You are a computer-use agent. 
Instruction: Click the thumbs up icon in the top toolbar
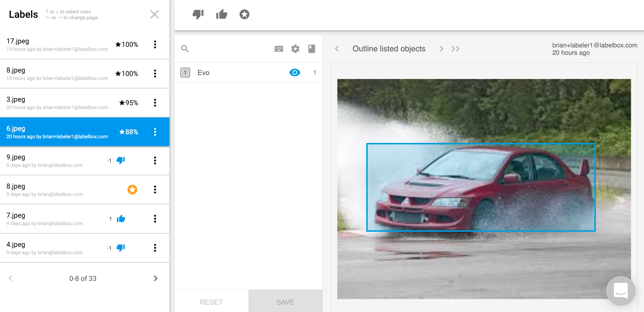[221, 14]
